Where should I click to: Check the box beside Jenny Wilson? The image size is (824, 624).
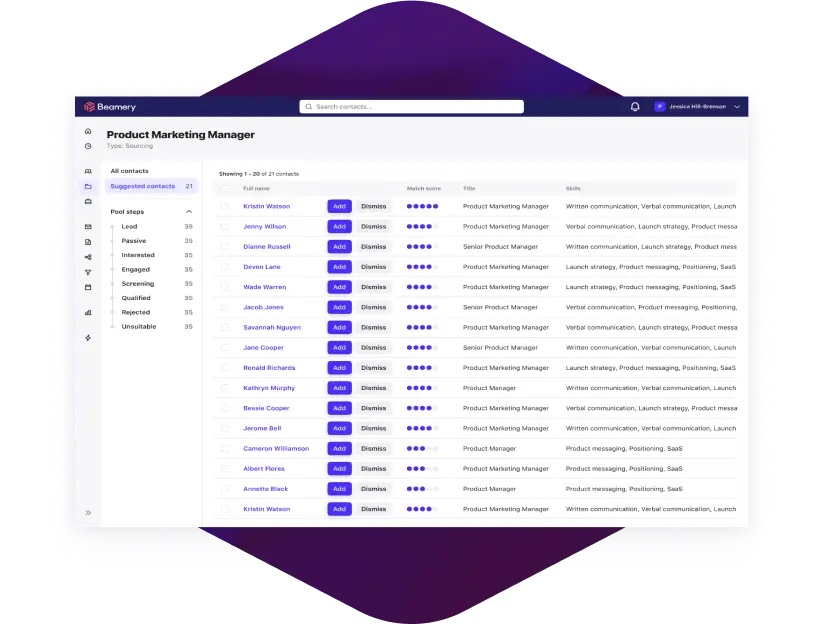tap(225, 227)
